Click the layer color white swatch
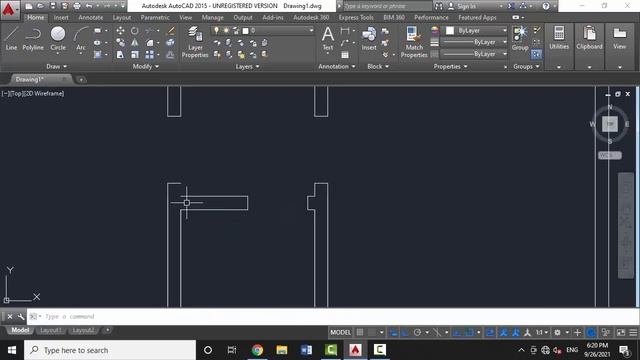Image resolution: width=640 pixels, height=360 pixels. click(x=245, y=31)
